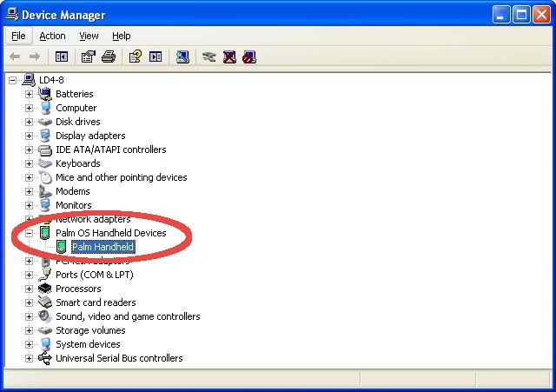The image size is (556, 392).
Task: Click the speaker icon for Sound controllers
Action: [45, 316]
